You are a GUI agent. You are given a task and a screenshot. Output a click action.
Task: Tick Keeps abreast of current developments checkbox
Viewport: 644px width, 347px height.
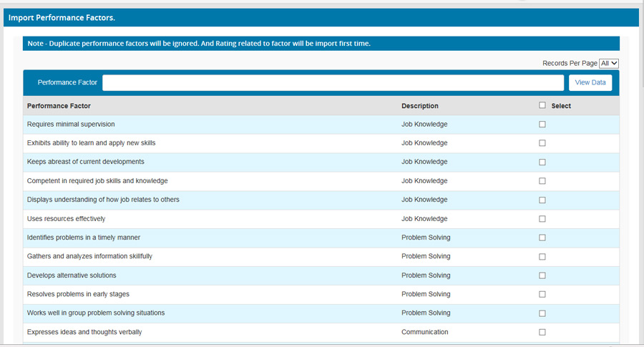pyautogui.click(x=542, y=162)
